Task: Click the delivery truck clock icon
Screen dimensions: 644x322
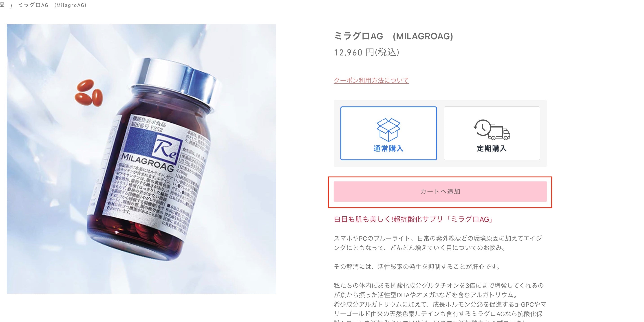Action: (492, 130)
